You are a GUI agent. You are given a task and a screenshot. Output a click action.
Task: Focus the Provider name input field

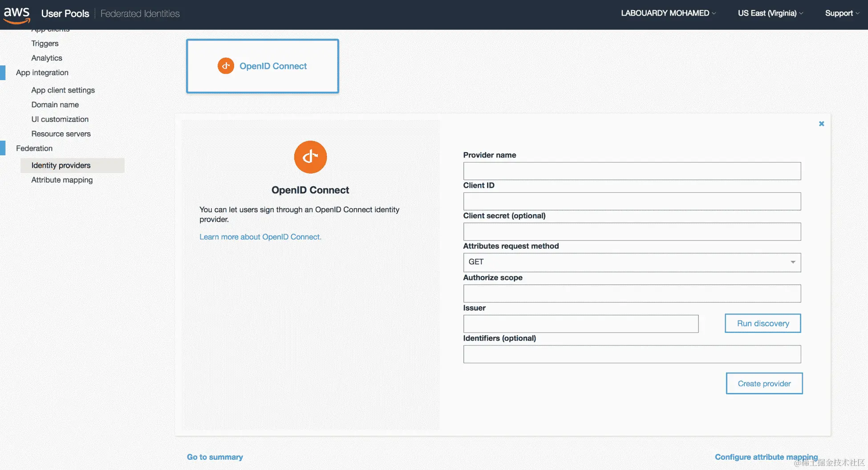tap(632, 171)
